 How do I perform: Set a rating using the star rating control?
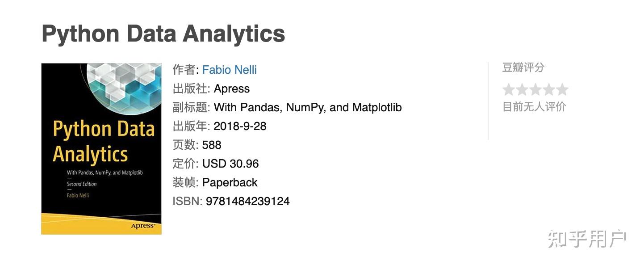[535, 89]
